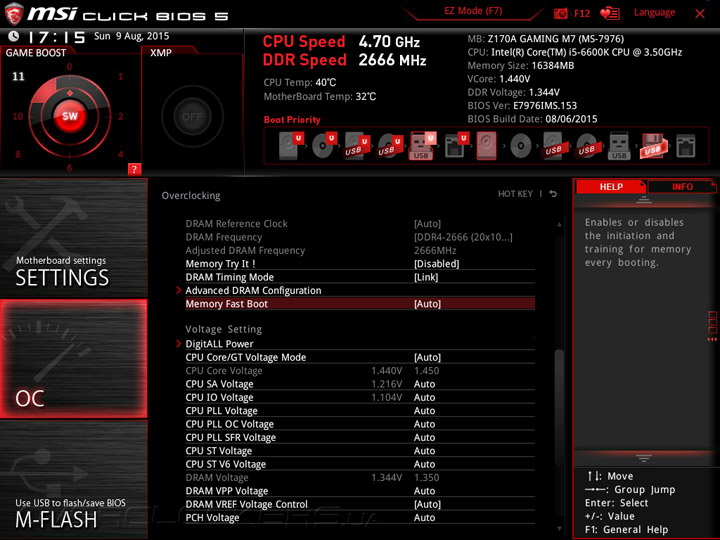Click the DRAM Voltage 1.350 value
Image resolution: width=720 pixels, height=540 pixels.
click(x=427, y=478)
